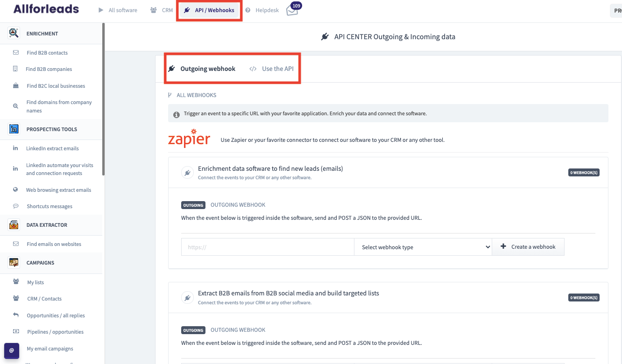622x364 pixels.
Task: Open Find B2B contacts
Action: coord(47,53)
